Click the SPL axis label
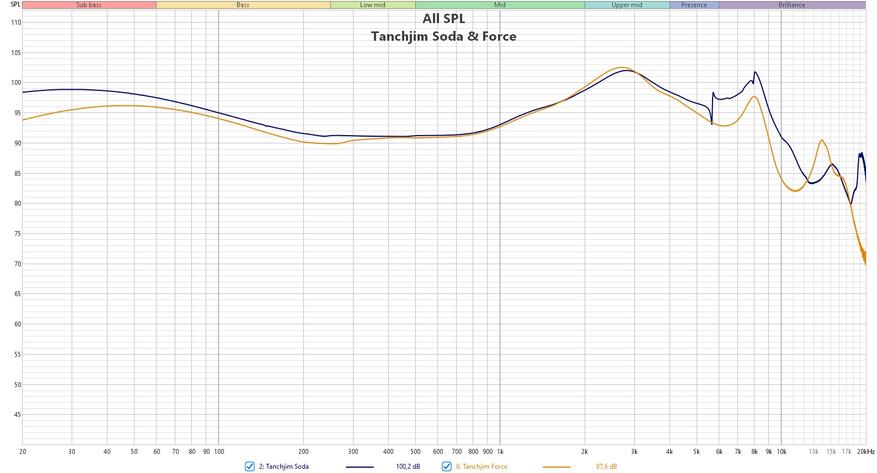This screenshot has height=473, width=877. (15, 4)
